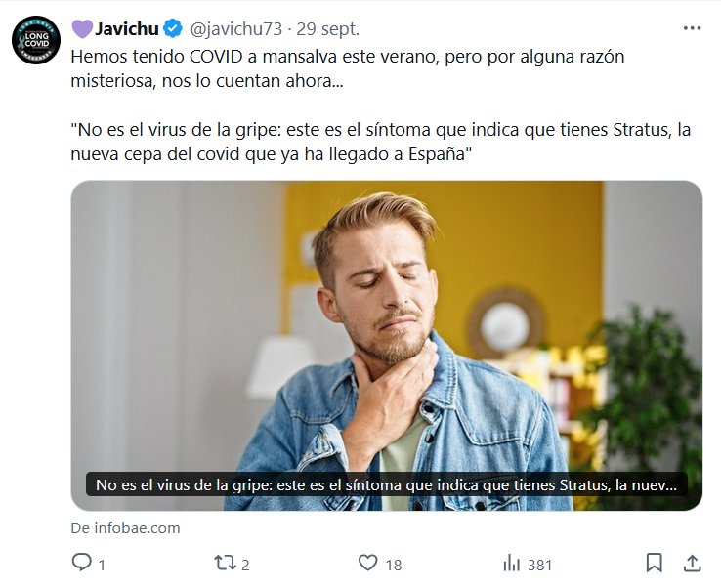721x588 pixels.
Task: Click the reply count number 1
Action: point(102,565)
